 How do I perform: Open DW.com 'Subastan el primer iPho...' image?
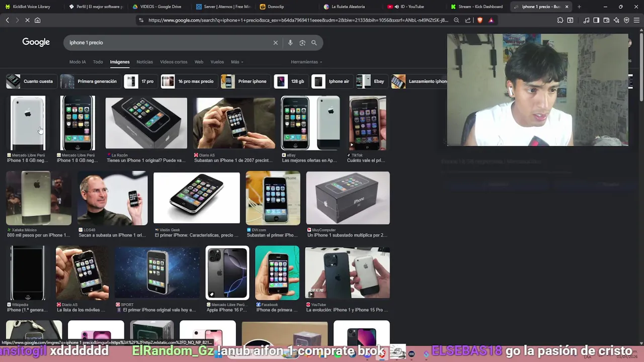point(273,198)
